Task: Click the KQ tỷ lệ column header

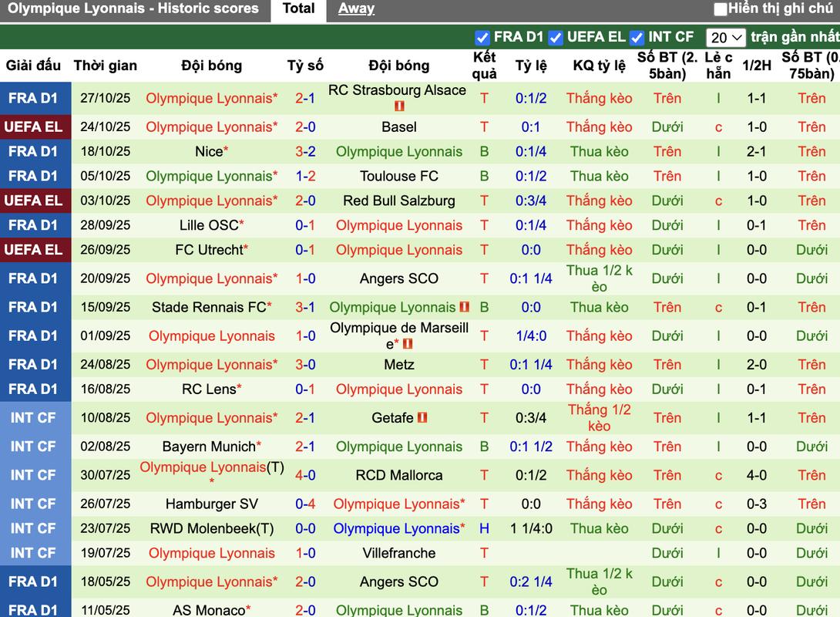Action: click(x=599, y=66)
